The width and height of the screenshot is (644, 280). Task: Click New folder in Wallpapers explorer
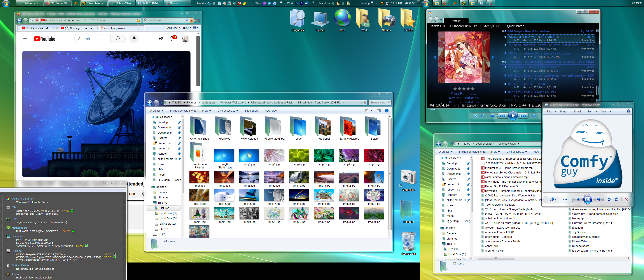[271, 110]
